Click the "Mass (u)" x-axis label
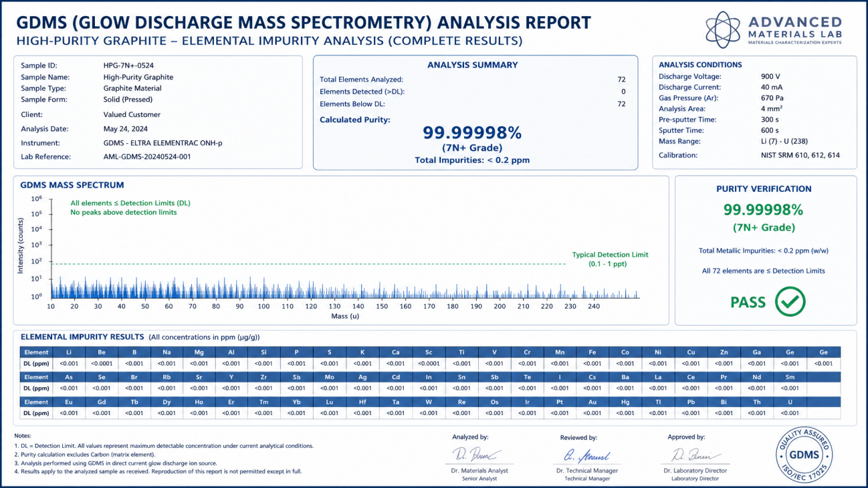This screenshot has width=868, height=488. [x=346, y=316]
